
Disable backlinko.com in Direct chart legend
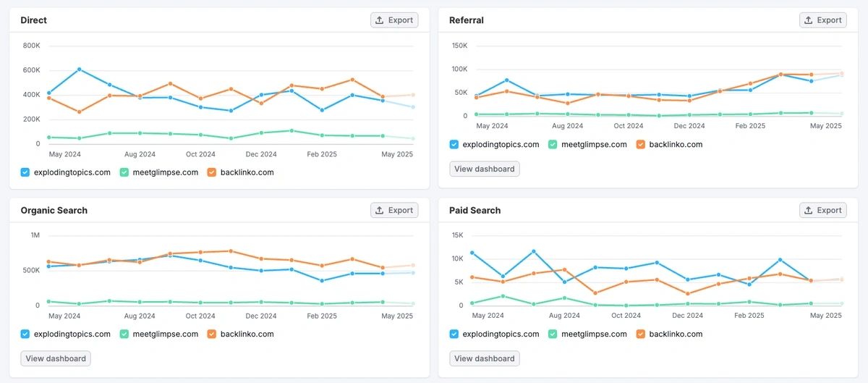click(212, 172)
